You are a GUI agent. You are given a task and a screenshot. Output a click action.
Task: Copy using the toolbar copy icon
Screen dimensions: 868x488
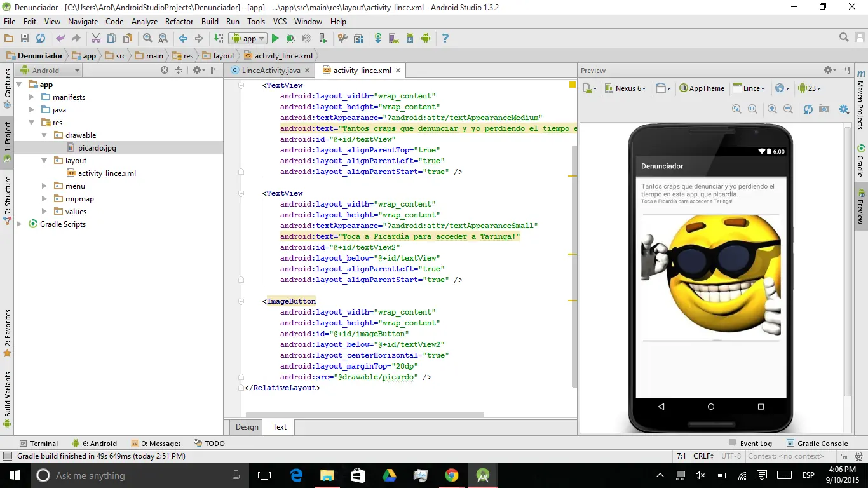(112, 39)
